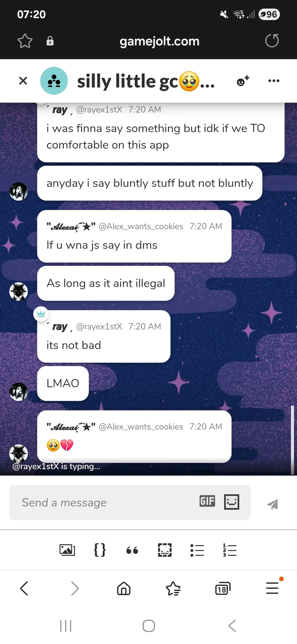
Task: Insert an image using the picture icon
Action: [x=67, y=550]
